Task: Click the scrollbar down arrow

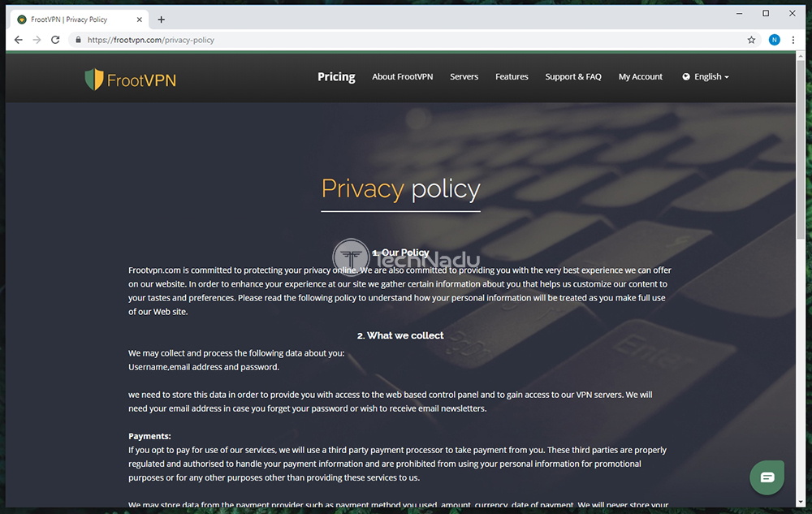Action: (x=801, y=502)
